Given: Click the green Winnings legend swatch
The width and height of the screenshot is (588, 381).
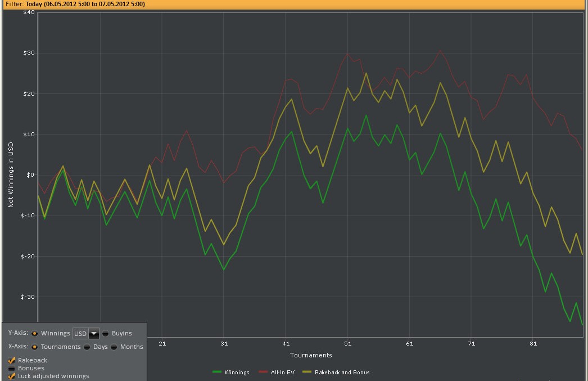Looking at the screenshot, I should pos(216,372).
